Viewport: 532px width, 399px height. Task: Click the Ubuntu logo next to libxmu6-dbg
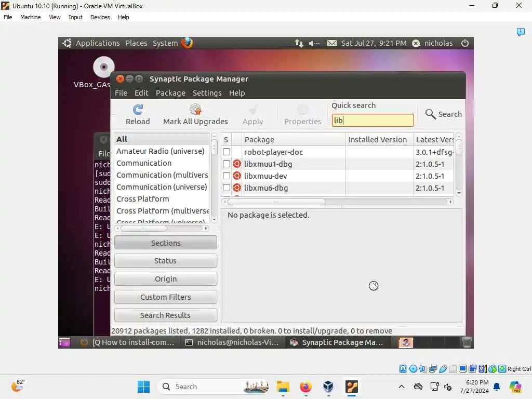[x=237, y=188]
